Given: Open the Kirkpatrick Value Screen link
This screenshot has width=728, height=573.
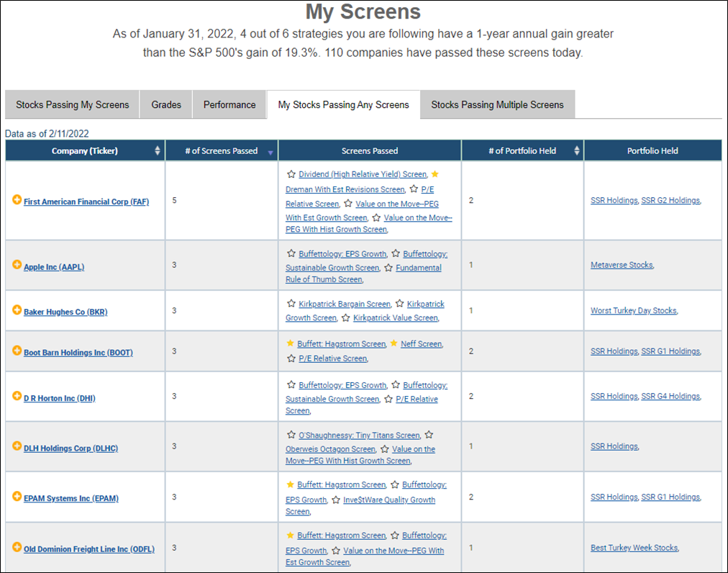Looking at the screenshot, I should [396, 317].
